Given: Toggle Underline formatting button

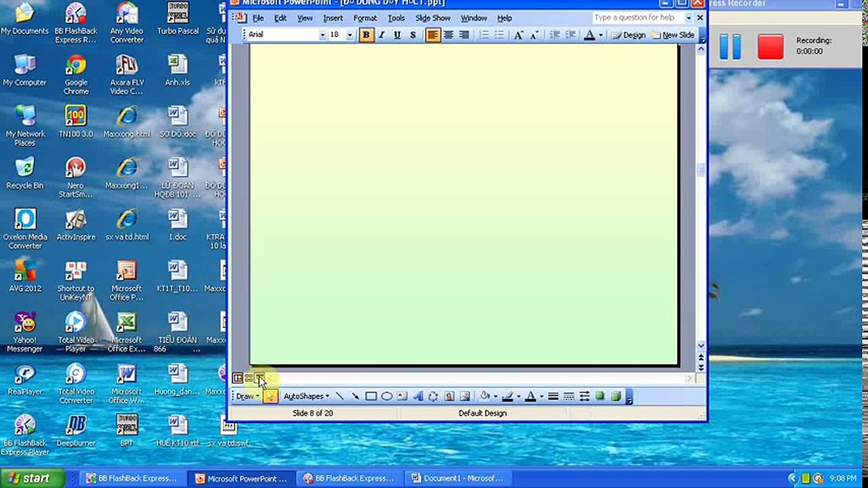Looking at the screenshot, I should point(397,35).
